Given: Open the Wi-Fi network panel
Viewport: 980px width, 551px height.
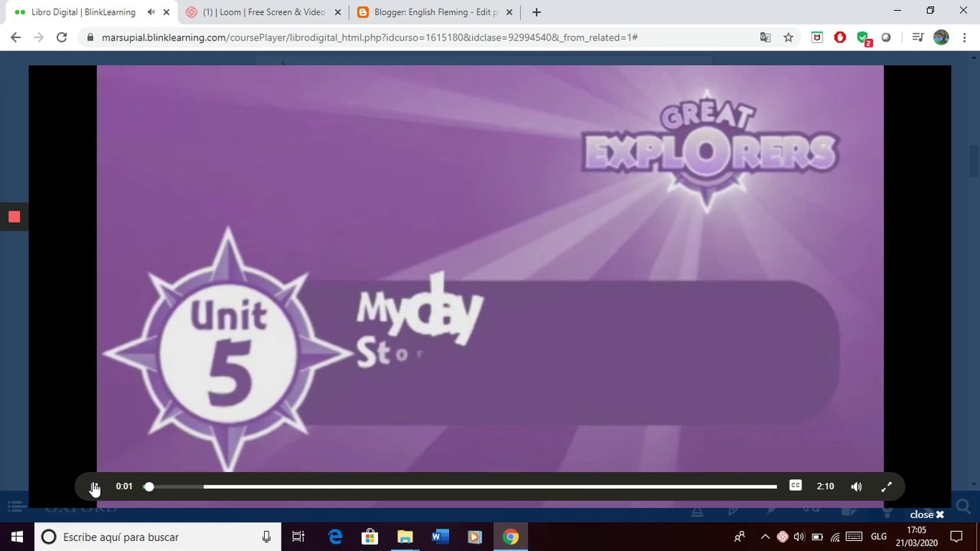Looking at the screenshot, I should pos(835,536).
